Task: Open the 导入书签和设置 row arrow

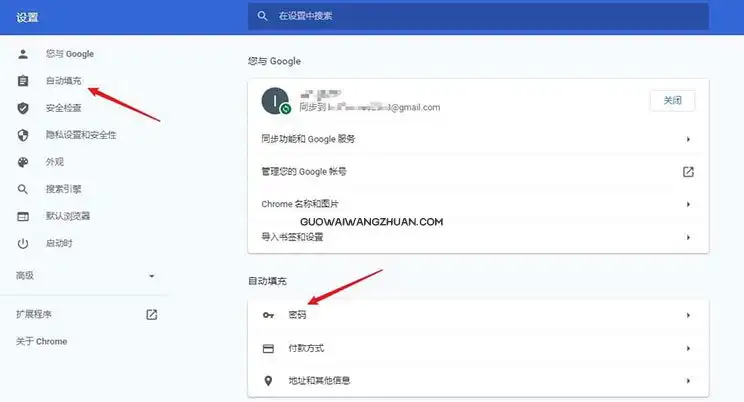Action: pos(688,237)
